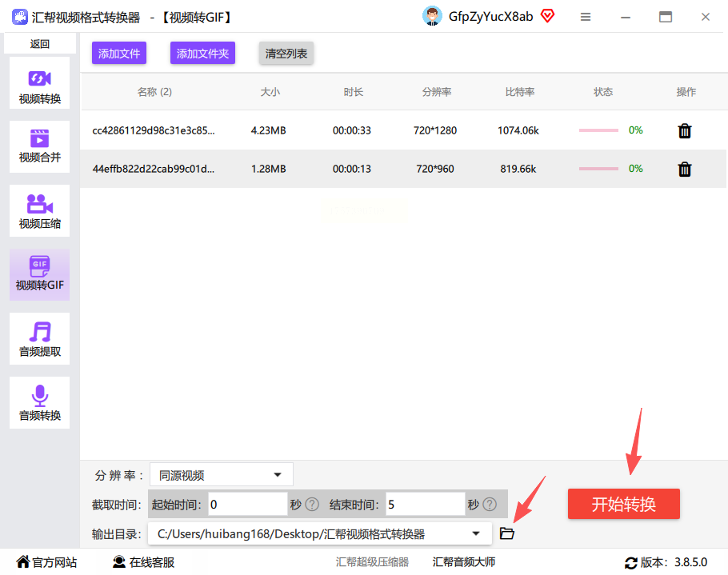The height and width of the screenshot is (575, 728).
Task: Select the 视频转GIF sidebar item
Action: (39, 275)
